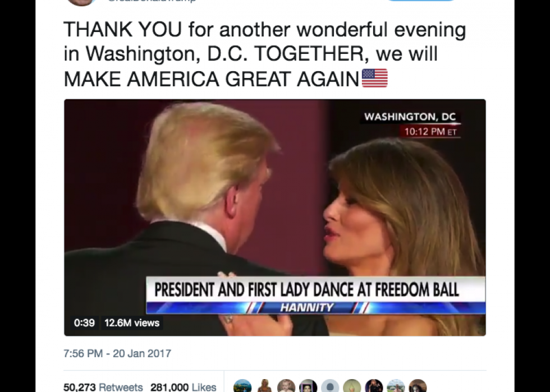Click the tweet author's profile picture

[81, 2]
